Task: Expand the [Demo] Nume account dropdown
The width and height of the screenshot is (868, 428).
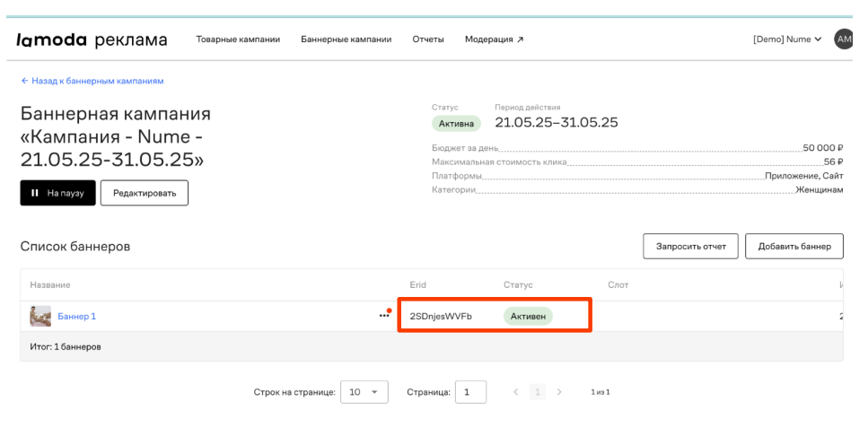Action: [786, 39]
